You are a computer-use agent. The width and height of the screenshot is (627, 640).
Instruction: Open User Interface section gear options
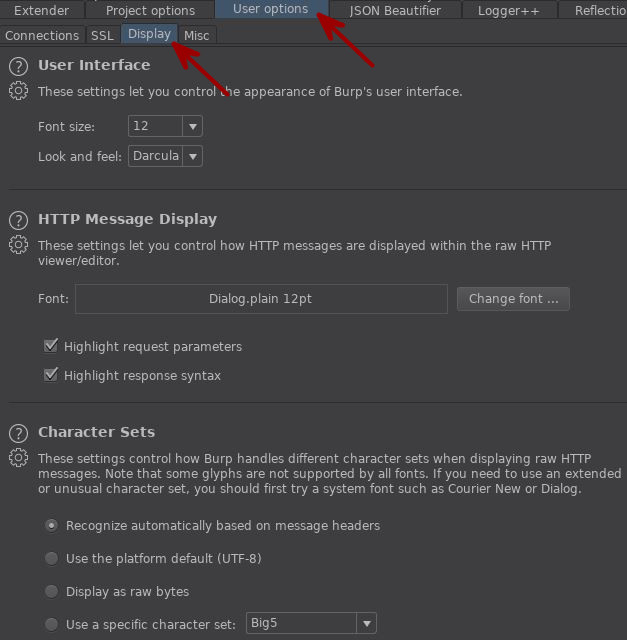coord(18,91)
